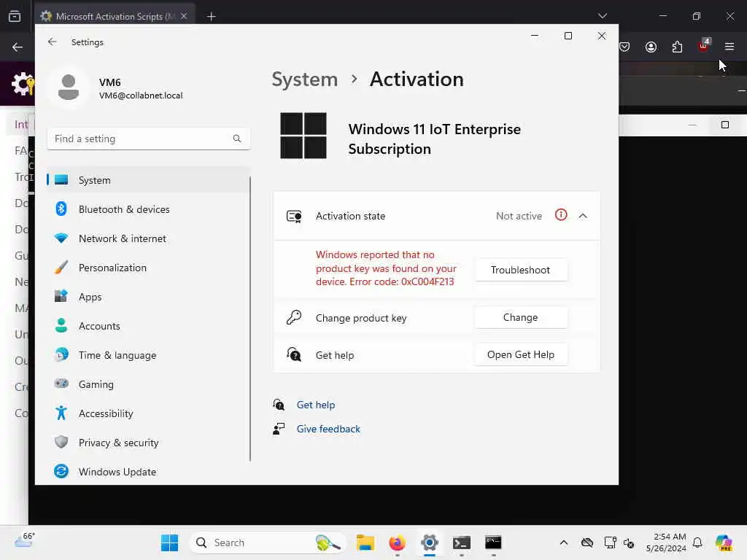Screen dimensions: 747x560
Task: Open Apps settings
Action: (x=148, y=297)
